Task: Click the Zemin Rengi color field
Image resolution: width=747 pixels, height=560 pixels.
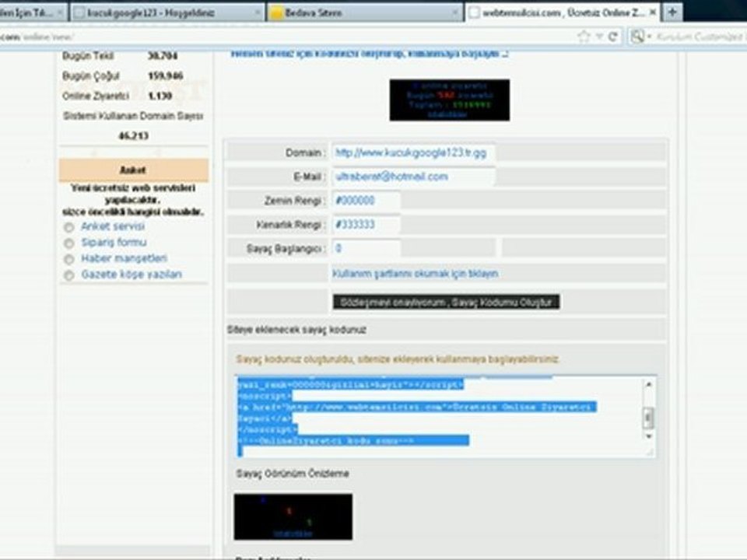Action: [366, 201]
